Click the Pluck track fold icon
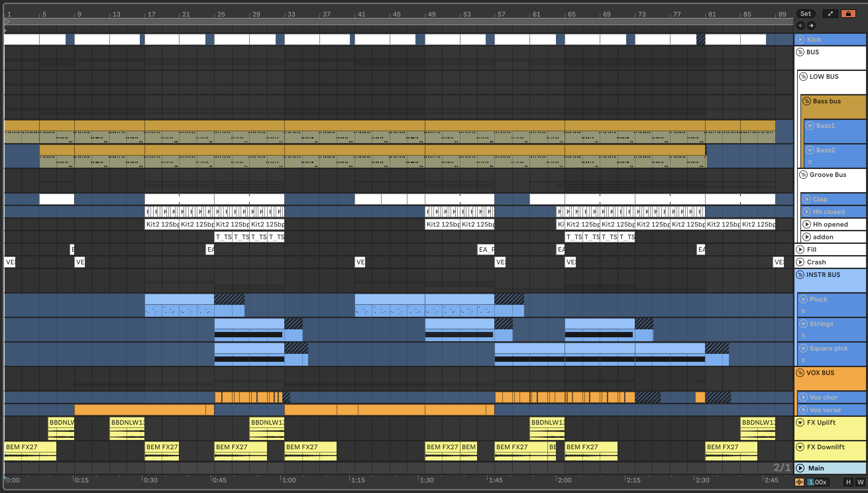868x493 pixels. 803,299
